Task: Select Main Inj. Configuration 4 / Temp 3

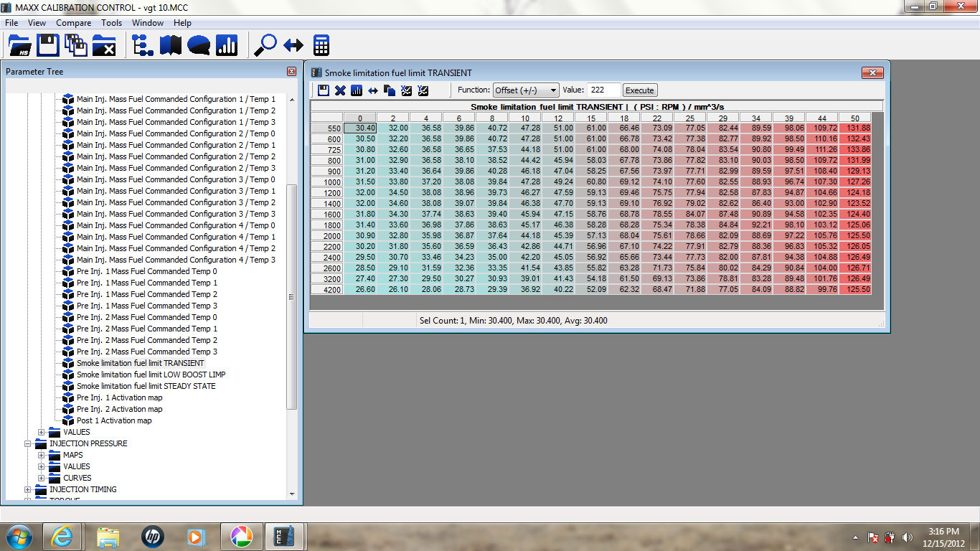Action: tap(176, 260)
